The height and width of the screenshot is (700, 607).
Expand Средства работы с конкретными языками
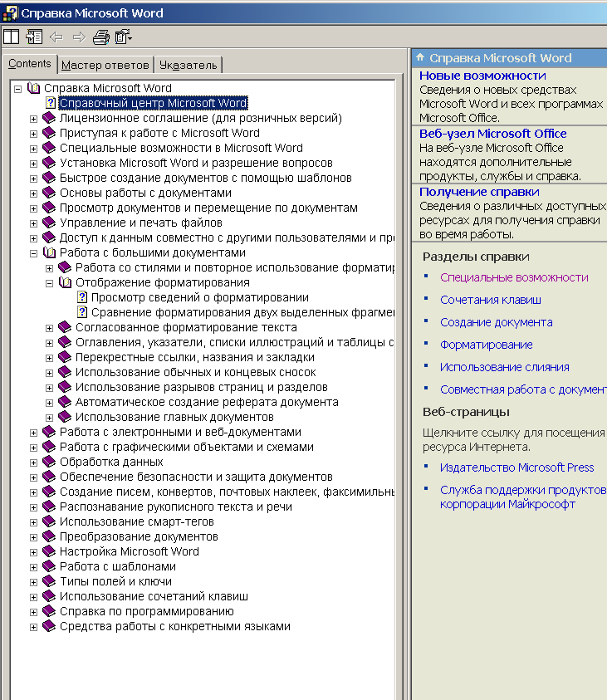tap(33, 627)
